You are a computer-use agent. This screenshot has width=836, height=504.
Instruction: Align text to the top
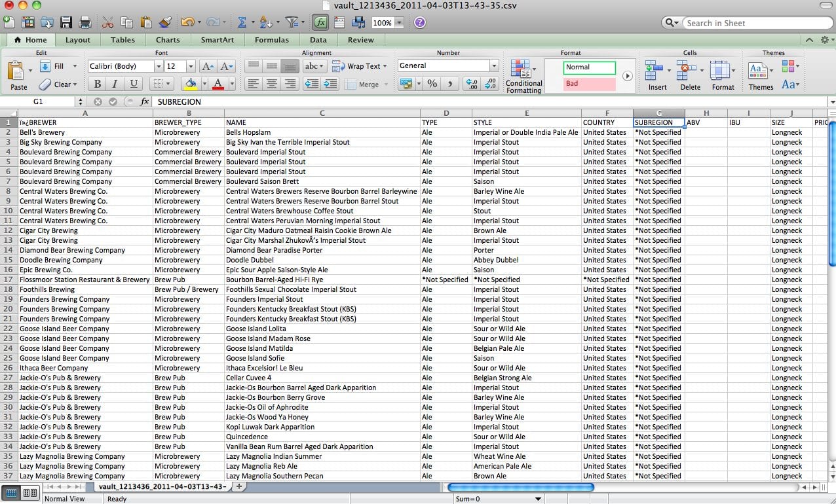click(x=253, y=66)
